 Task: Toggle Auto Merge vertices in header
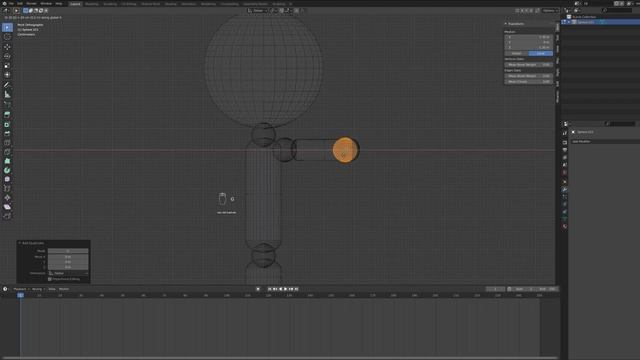[538, 11]
